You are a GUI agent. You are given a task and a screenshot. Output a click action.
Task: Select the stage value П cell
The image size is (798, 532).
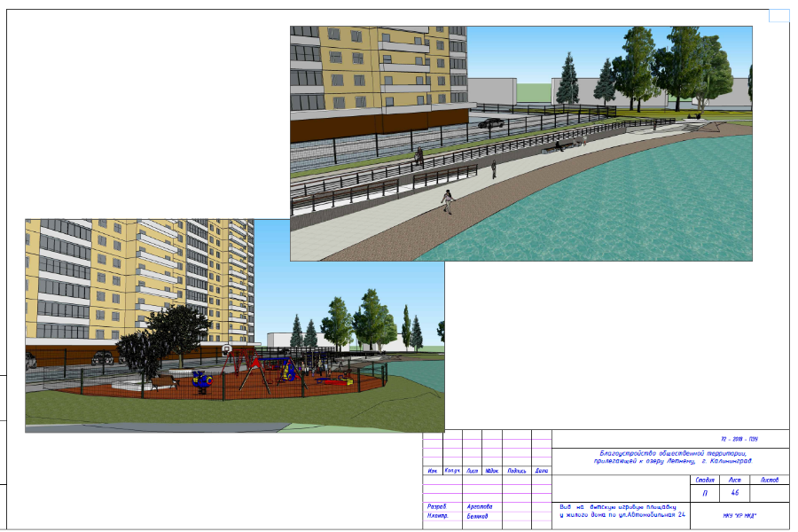[x=705, y=494]
